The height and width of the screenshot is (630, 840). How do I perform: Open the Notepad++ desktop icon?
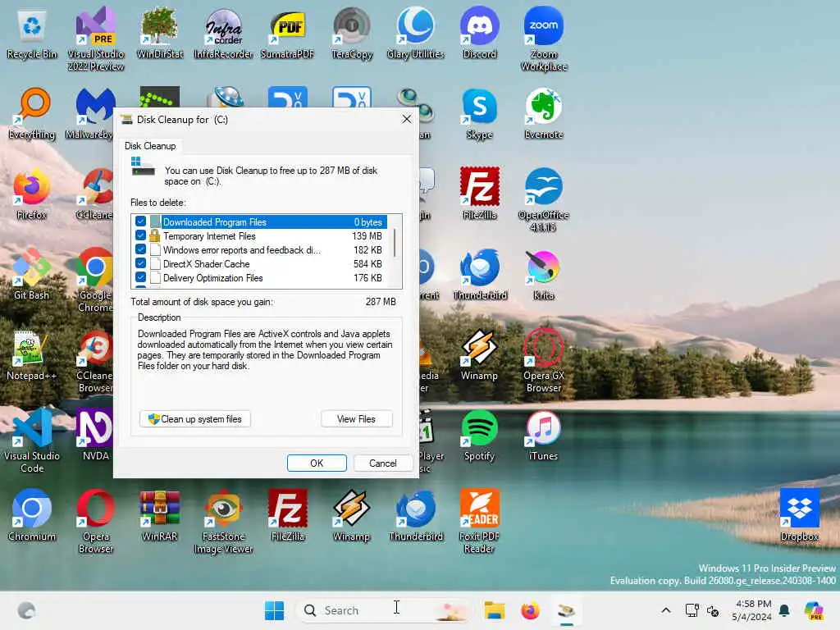coord(32,356)
